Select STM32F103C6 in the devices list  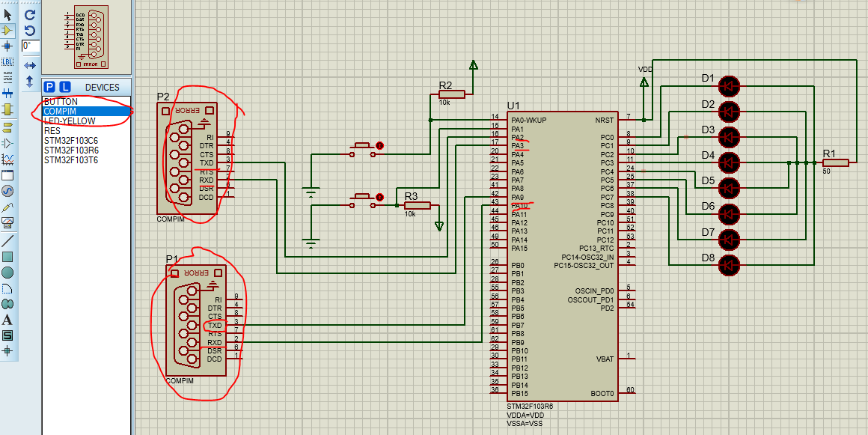point(86,140)
